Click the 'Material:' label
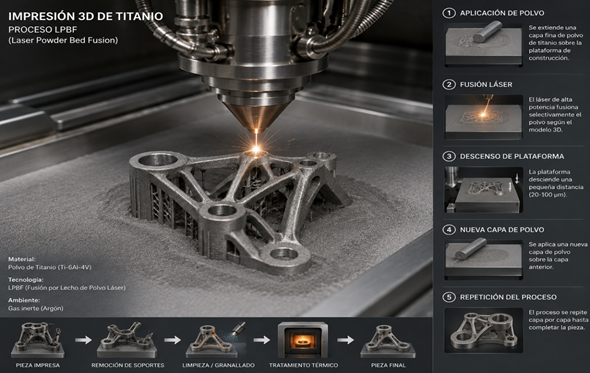Screen dimensions: 590x373 22,259
